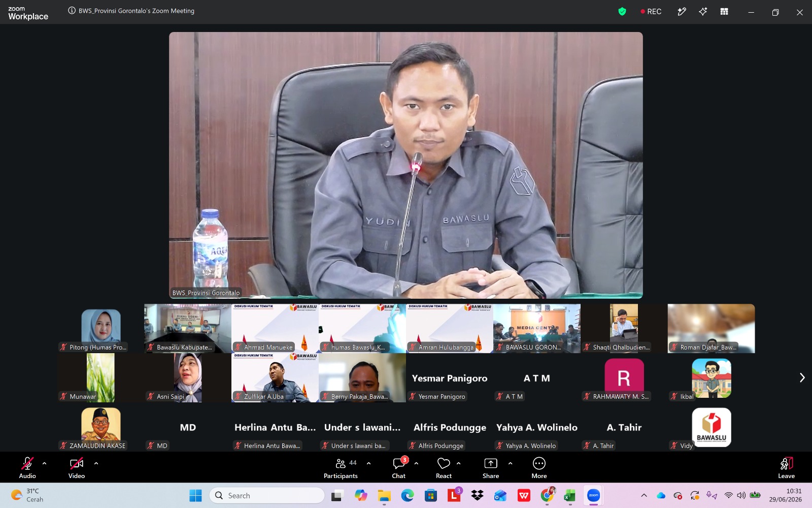
Task: Open the Participants panel
Action: (341, 467)
